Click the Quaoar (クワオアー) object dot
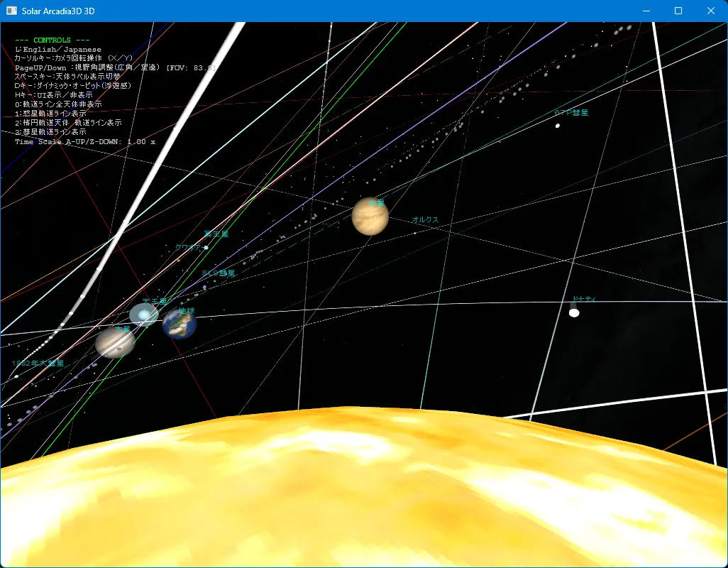The height and width of the screenshot is (568, 728). [206, 248]
